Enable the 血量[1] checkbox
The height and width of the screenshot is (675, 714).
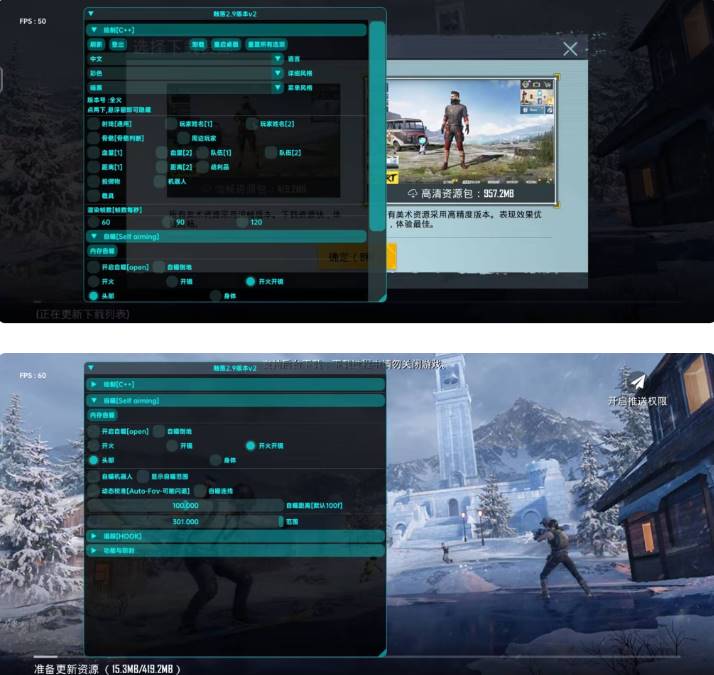point(93,153)
